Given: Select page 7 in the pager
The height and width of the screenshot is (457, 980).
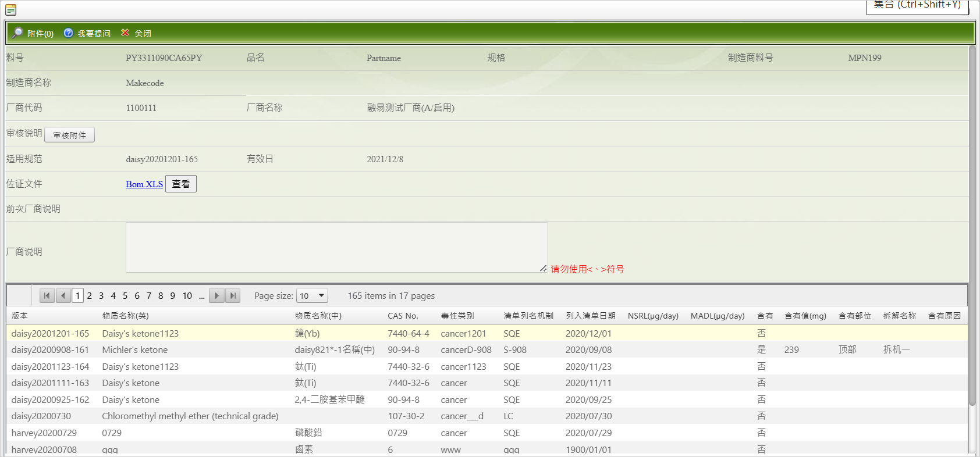Looking at the screenshot, I should click(149, 295).
